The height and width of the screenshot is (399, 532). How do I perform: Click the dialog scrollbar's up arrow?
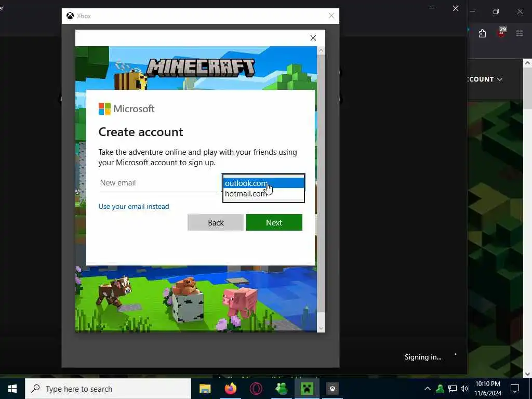pyautogui.click(x=321, y=50)
